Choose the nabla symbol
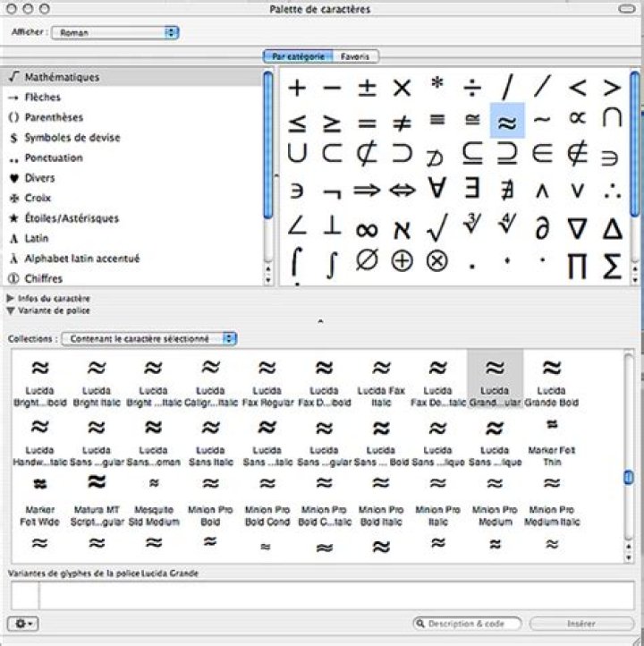The image size is (644, 646). (x=577, y=229)
